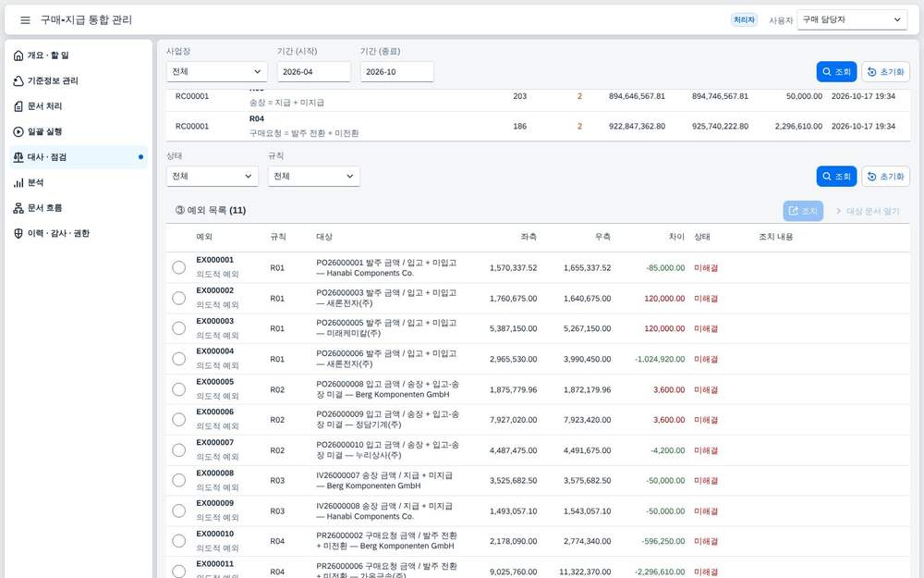Click the 조치 action button
This screenshot has width=924, height=578.
tap(803, 211)
